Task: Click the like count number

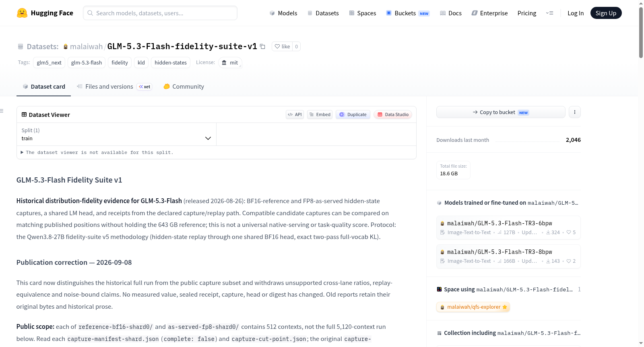Action: click(297, 46)
